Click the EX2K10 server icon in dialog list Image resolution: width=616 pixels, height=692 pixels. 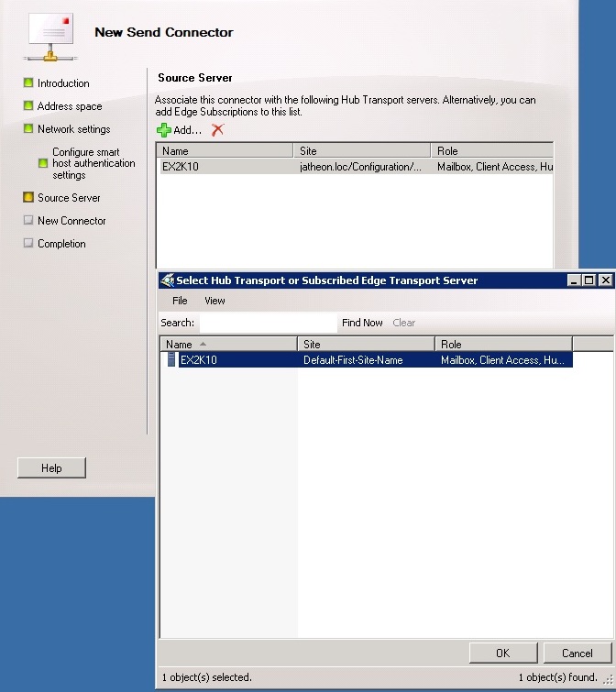click(171, 359)
